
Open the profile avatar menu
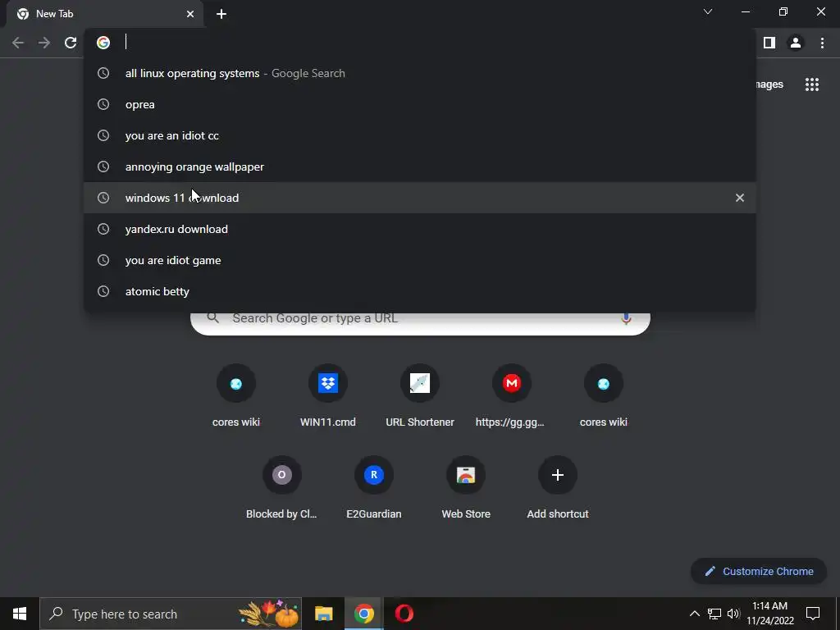coord(796,43)
